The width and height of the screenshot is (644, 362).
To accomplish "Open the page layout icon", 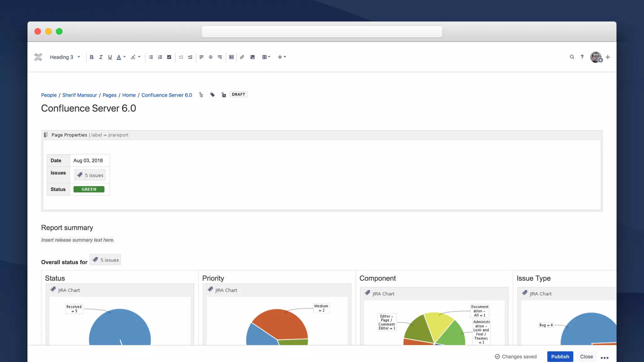I will pyautogui.click(x=231, y=57).
